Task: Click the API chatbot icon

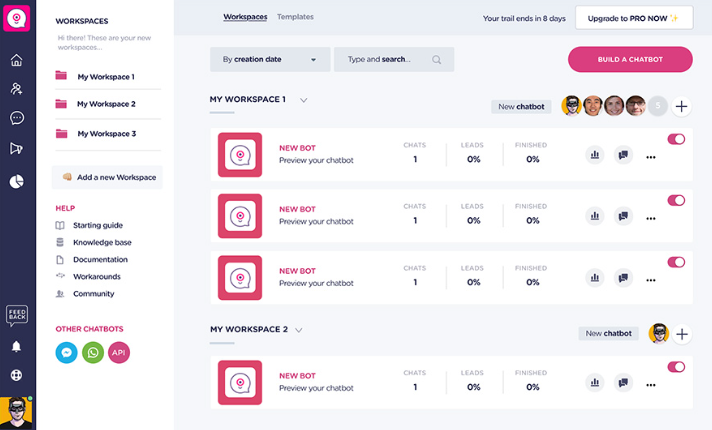Action: [119, 352]
